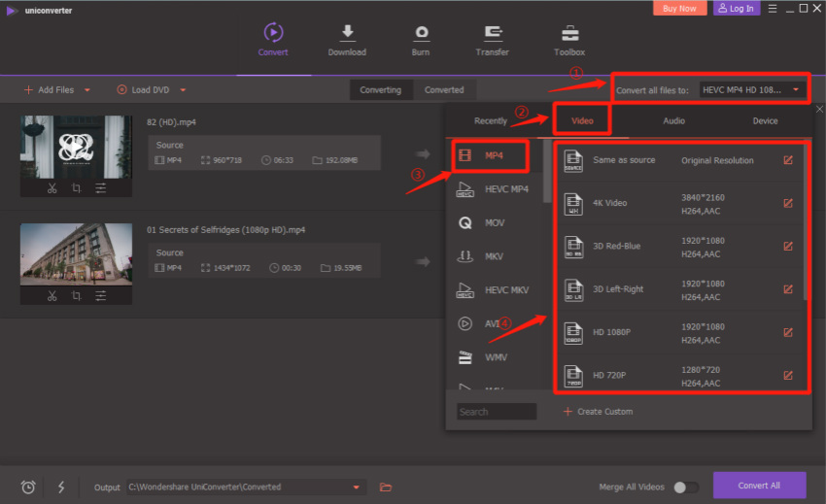Toggle high speed conversion lightning icon
This screenshot has width=826, height=504.
(x=61, y=487)
